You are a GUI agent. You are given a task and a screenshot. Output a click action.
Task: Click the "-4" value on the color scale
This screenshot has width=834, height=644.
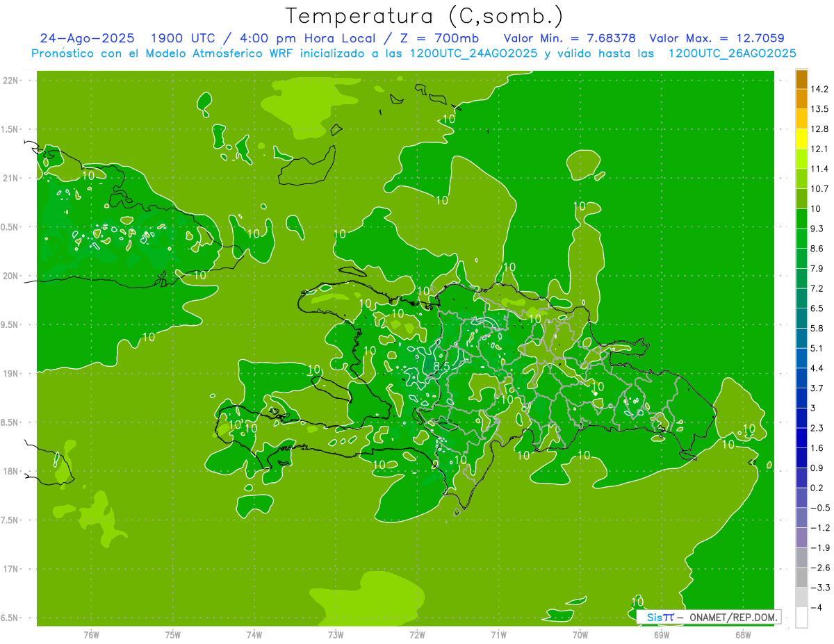(x=817, y=608)
